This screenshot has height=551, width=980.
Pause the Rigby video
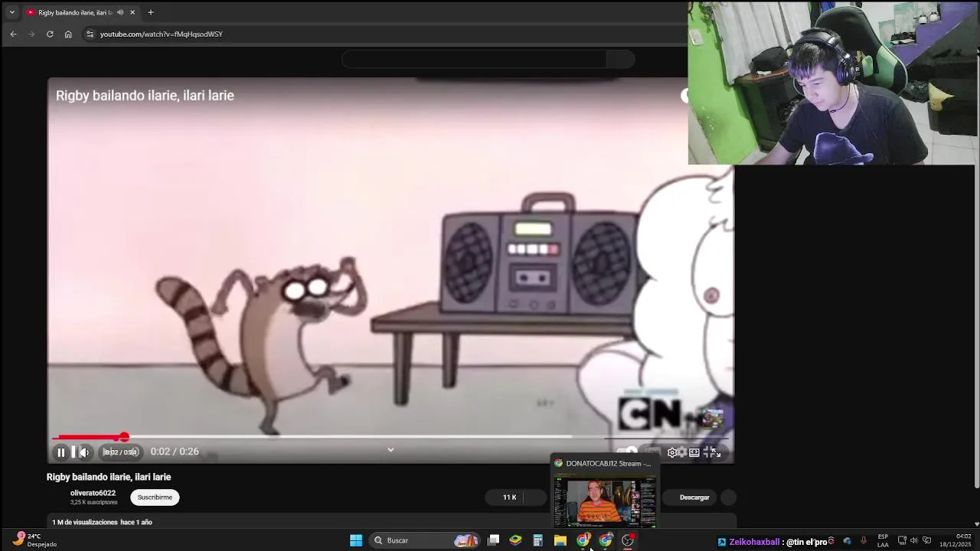pyautogui.click(x=61, y=452)
